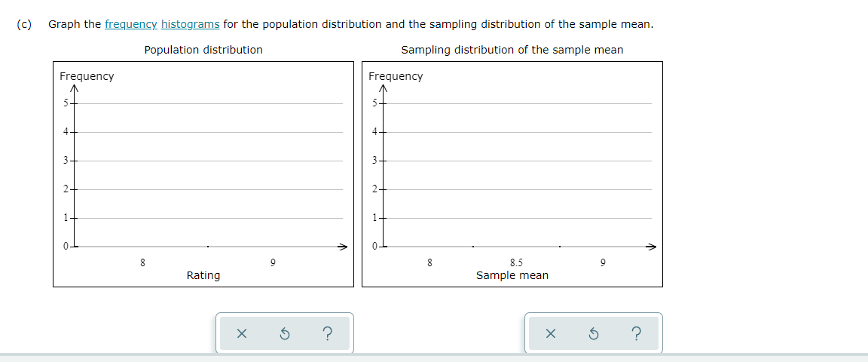Click the Sample mean horizontal axis arrow

coord(652,246)
